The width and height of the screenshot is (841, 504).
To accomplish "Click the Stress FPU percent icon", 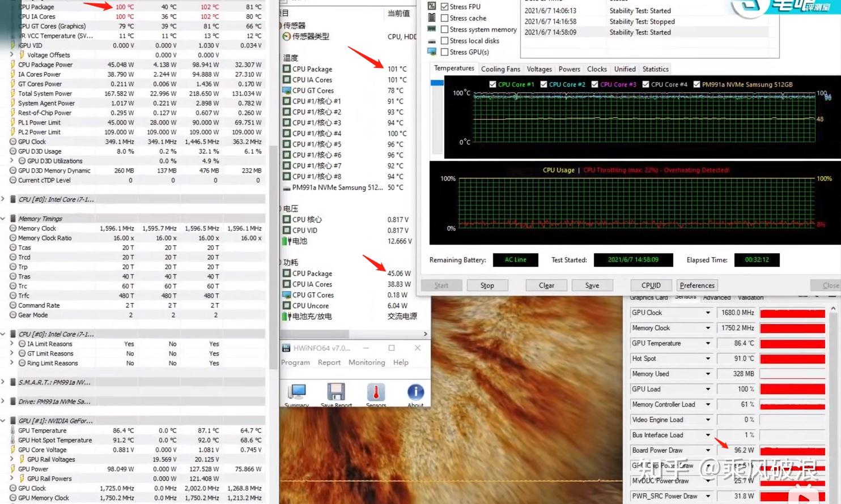I will (x=432, y=6).
